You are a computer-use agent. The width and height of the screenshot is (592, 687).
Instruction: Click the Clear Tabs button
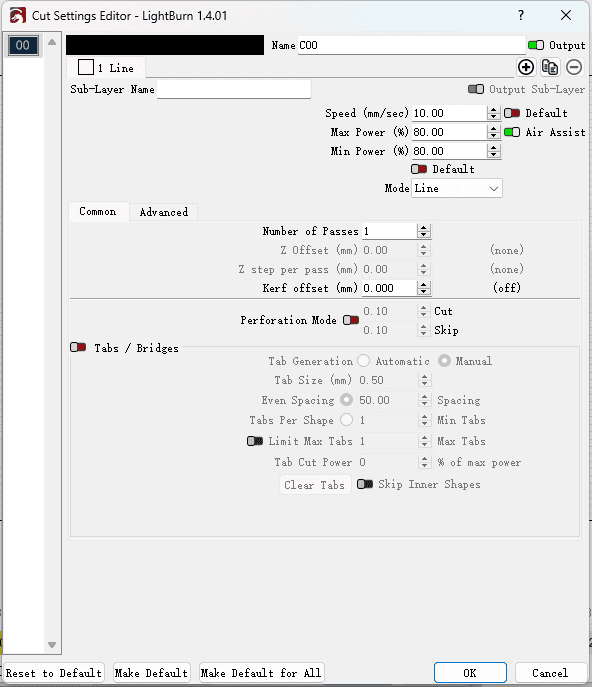pos(315,485)
